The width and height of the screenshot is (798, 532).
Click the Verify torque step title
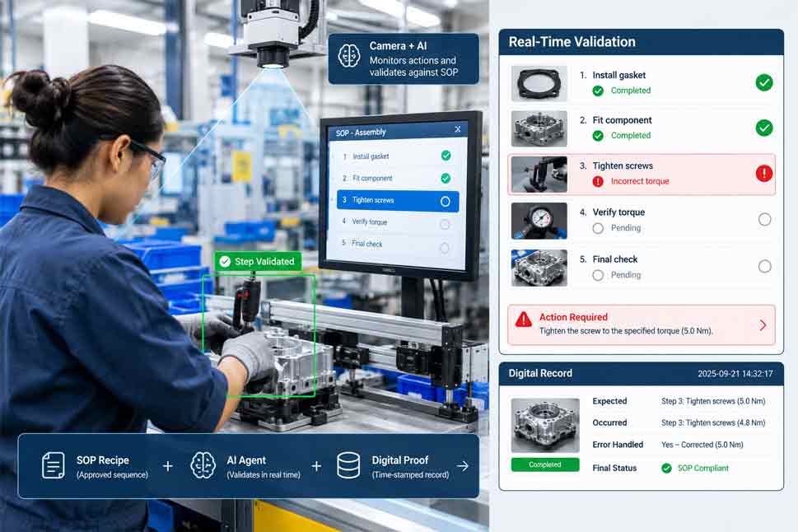618,212
